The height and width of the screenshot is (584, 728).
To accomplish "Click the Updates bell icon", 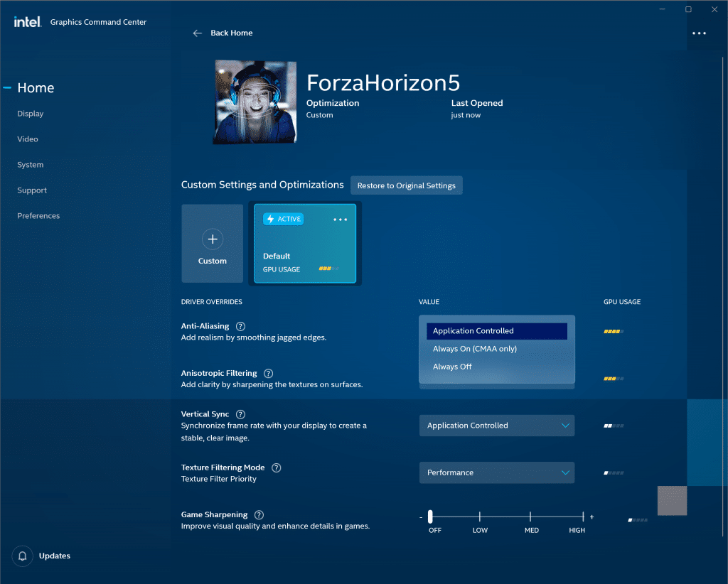I will point(22,556).
